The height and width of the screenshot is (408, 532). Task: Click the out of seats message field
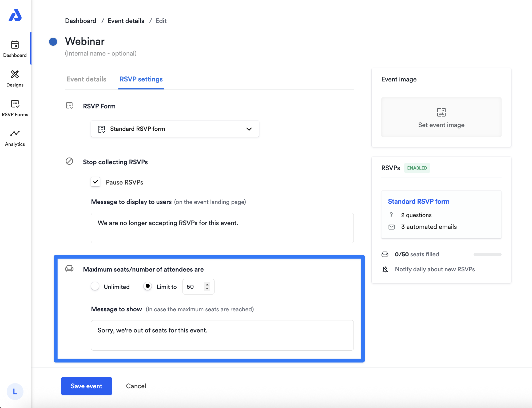click(x=222, y=335)
